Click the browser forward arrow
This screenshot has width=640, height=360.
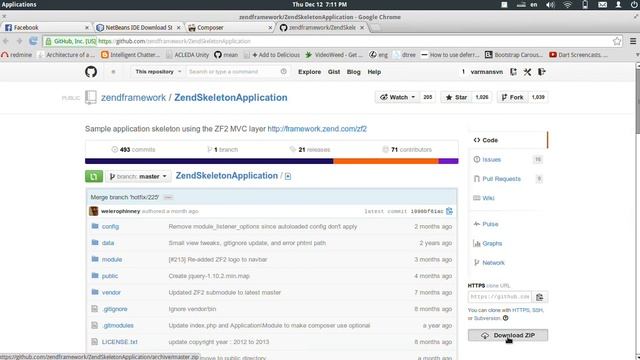click(x=19, y=41)
